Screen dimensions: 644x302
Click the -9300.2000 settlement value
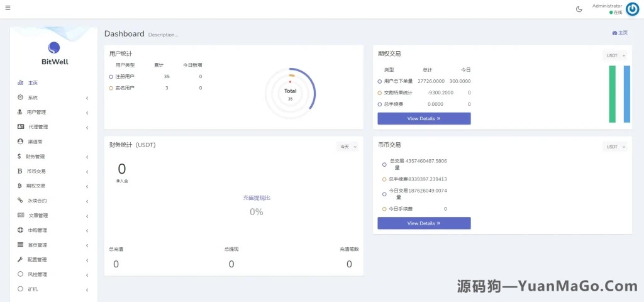tap(440, 93)
